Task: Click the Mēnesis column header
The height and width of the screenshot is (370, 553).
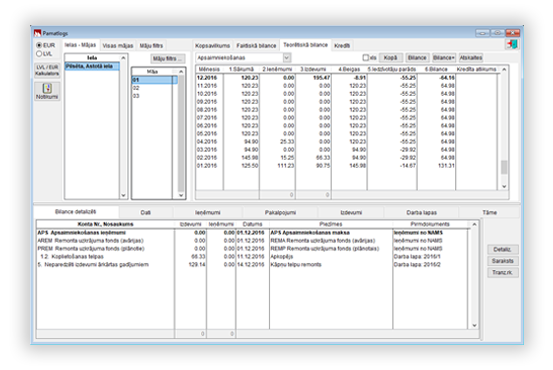Action: [x=209, y=69]
